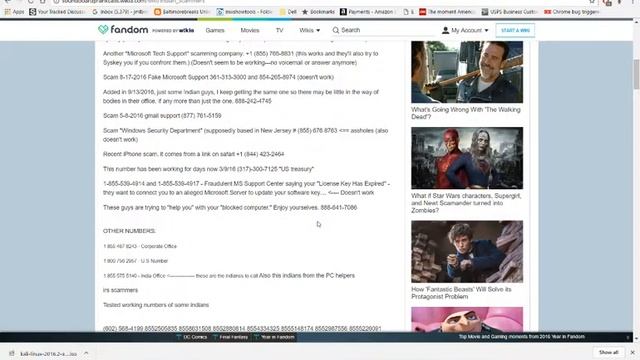
Task: Click the My Account user icon
Action: pos(445,30)
